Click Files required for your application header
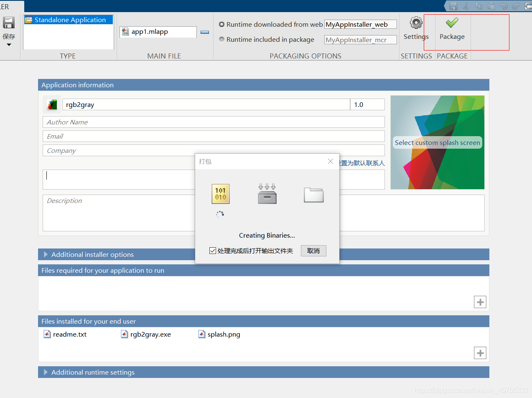 263,270
